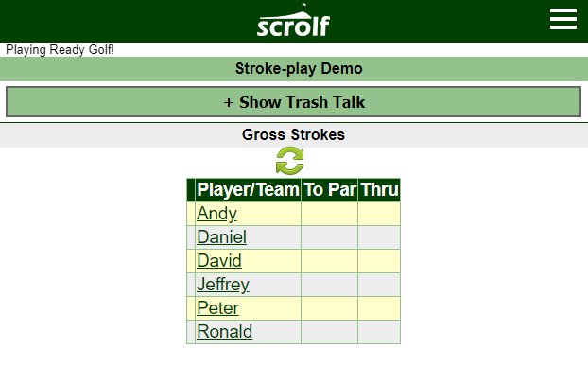Open Ronald's player link
The image size is (588, 366).
225,332
